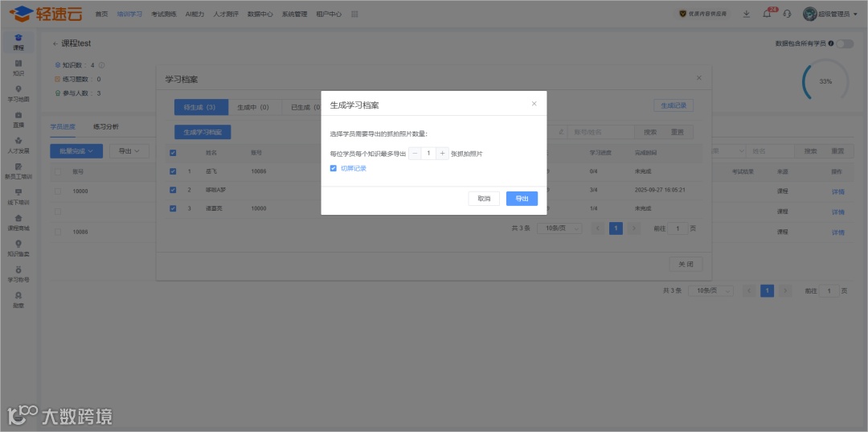This screenshot has height=432, width=868.
Task: Switch to the 练习分析 tab
Action: pyautogui.click(x=106, y=127)
